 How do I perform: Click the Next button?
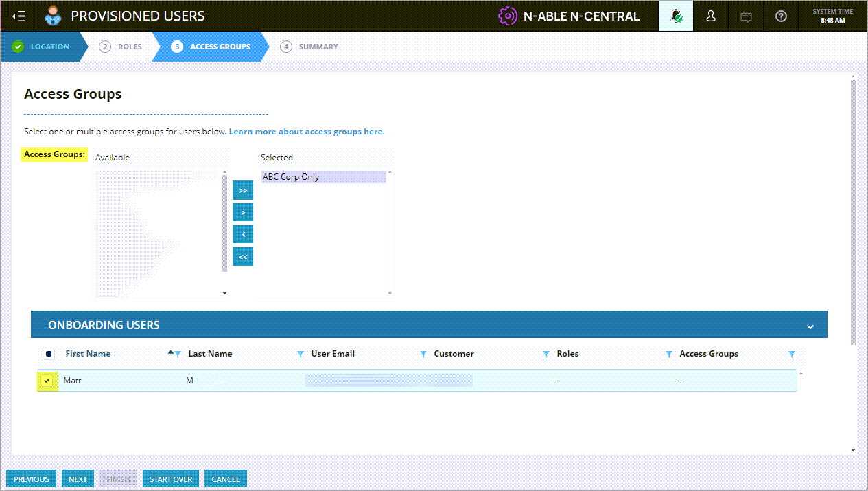(x=78, y=479)
